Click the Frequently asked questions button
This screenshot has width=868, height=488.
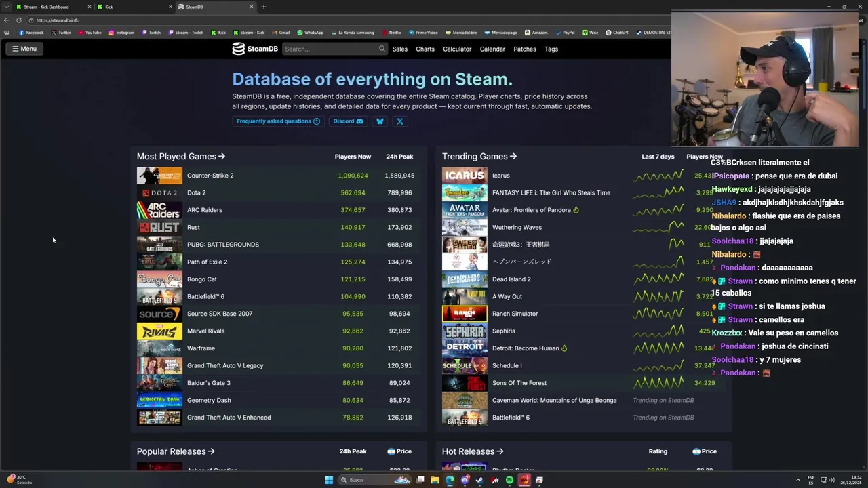pos(278,121)
